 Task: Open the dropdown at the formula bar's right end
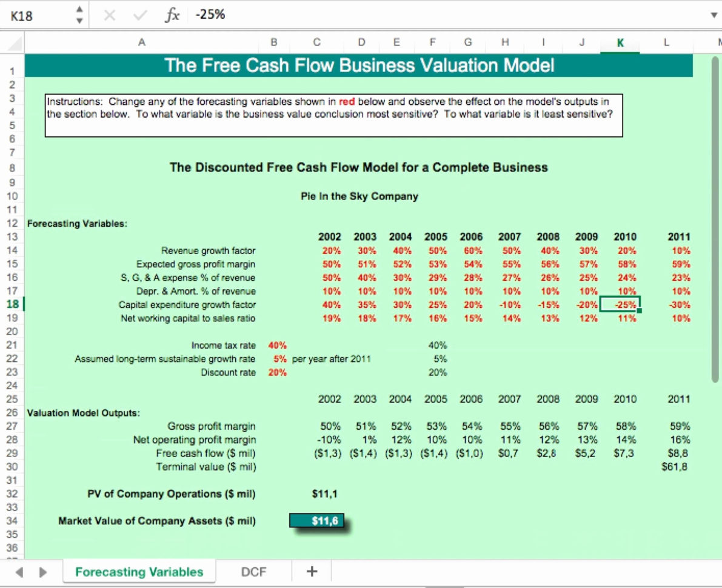(713, 16)
